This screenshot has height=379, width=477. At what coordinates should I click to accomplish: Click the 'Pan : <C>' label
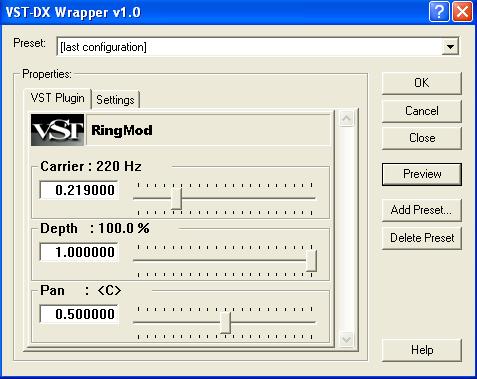(x=81, y=290)
